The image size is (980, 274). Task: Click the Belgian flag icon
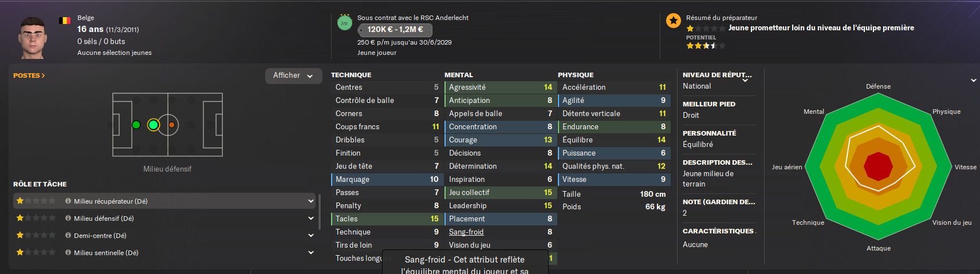(65, 20)
